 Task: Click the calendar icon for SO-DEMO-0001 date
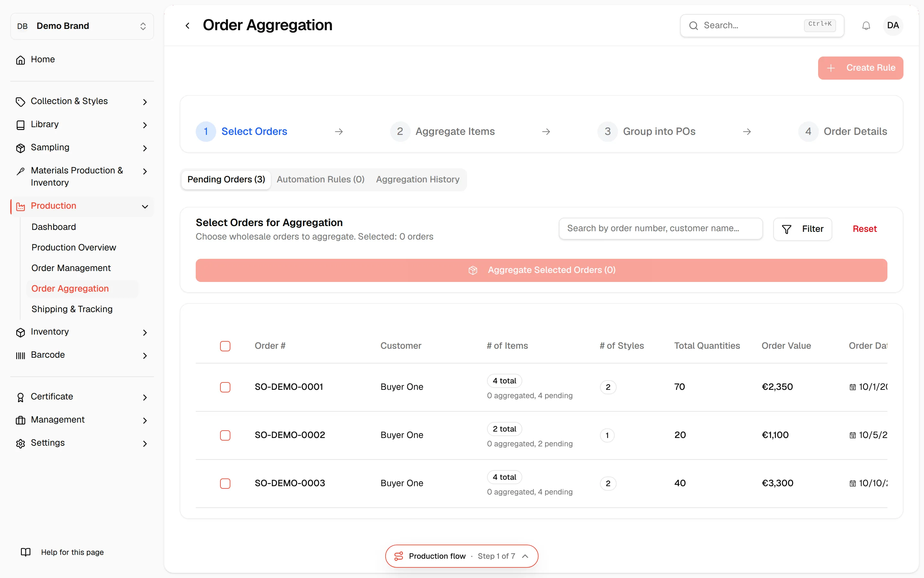[852, 387]
